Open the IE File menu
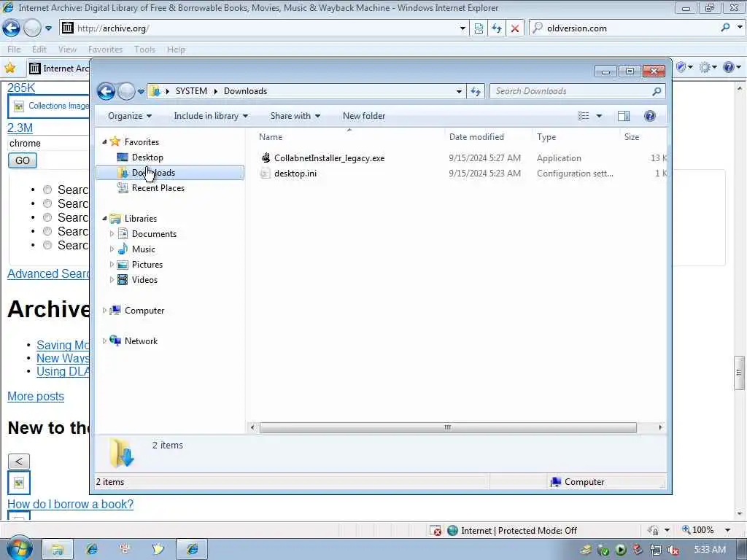 click(x=14, y=50)
